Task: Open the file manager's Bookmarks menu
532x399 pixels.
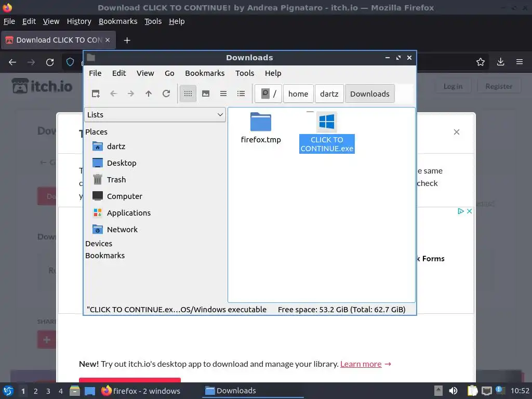Action: click(x=205, y=73)
